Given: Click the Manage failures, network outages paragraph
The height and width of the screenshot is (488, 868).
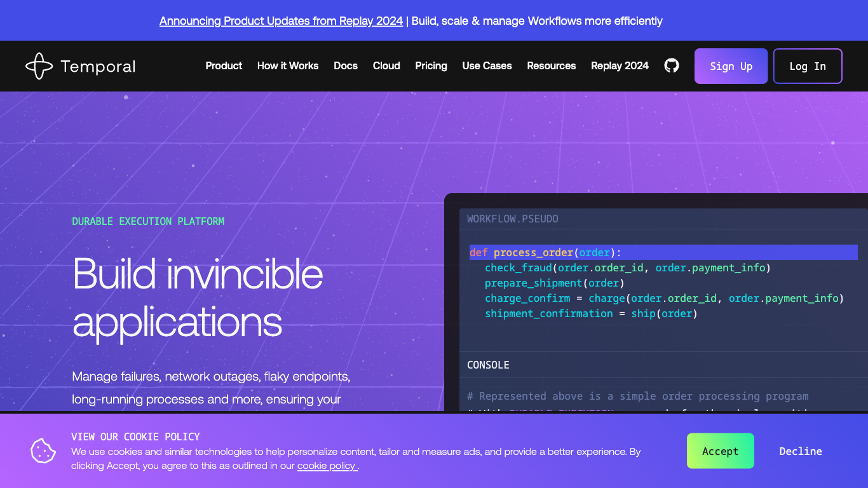Looking at the screenshot, I should (211, 388).
